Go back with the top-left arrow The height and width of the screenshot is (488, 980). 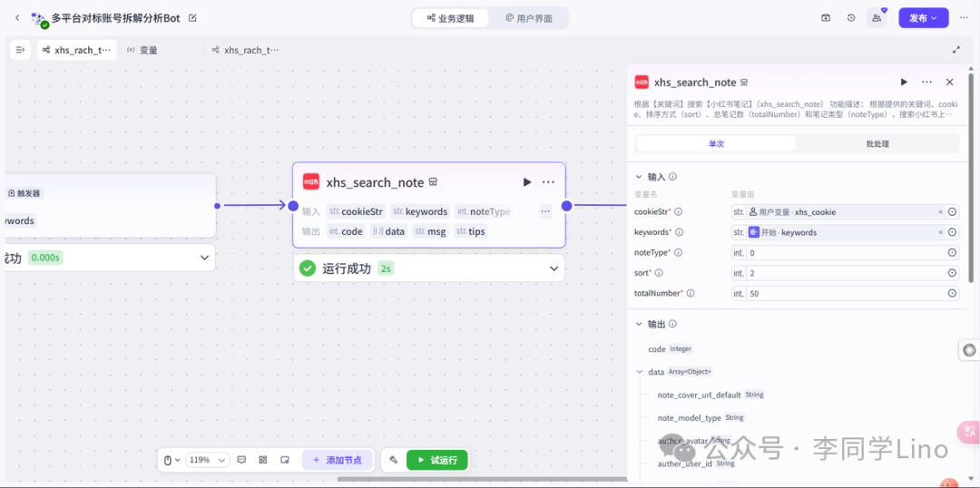click(17, 18)
